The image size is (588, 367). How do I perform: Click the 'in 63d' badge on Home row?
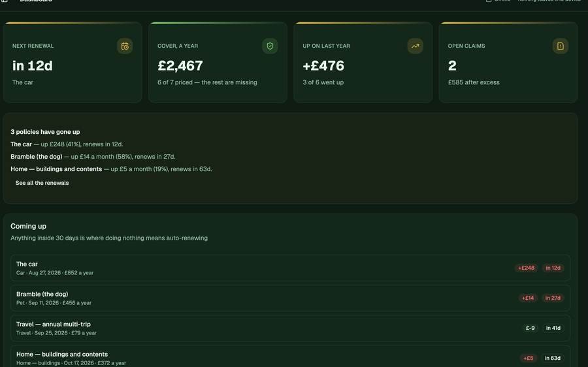click(x=553, y=358)
